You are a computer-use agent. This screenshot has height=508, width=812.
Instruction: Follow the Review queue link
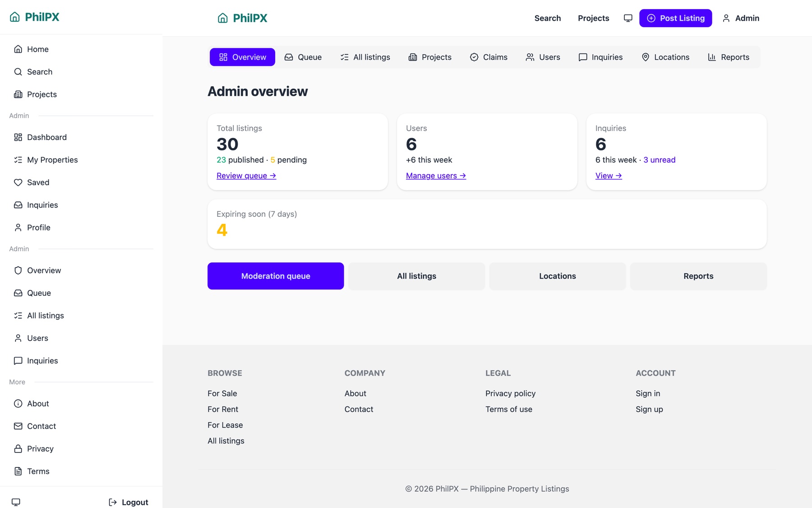(246, 176)
